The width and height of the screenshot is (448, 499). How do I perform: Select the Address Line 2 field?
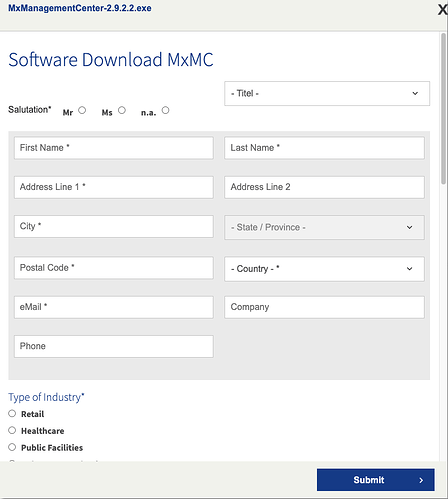pos(324,187)
